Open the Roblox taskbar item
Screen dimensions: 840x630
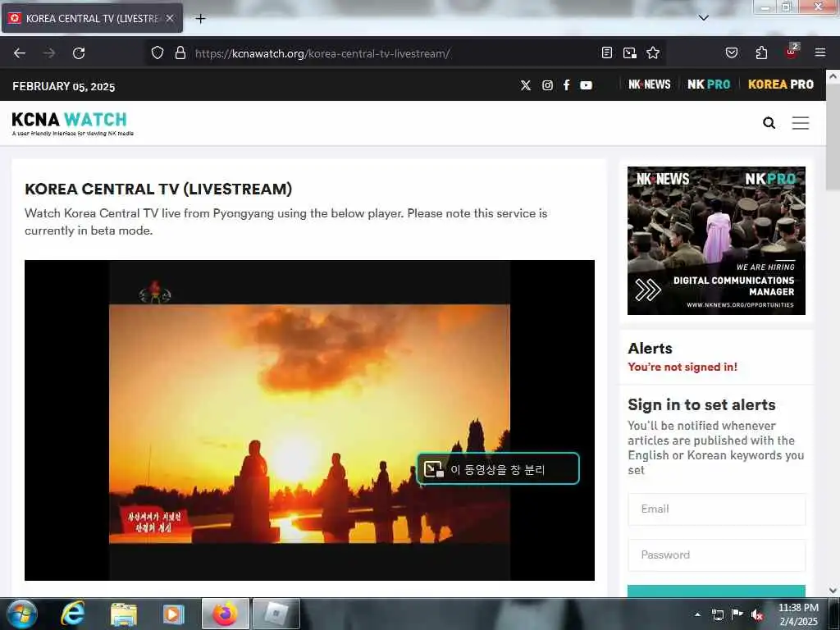coord(276,614)
